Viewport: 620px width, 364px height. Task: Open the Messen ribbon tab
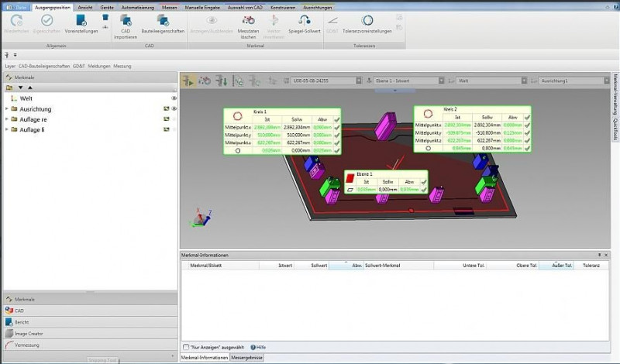click(x=169, y=8)
